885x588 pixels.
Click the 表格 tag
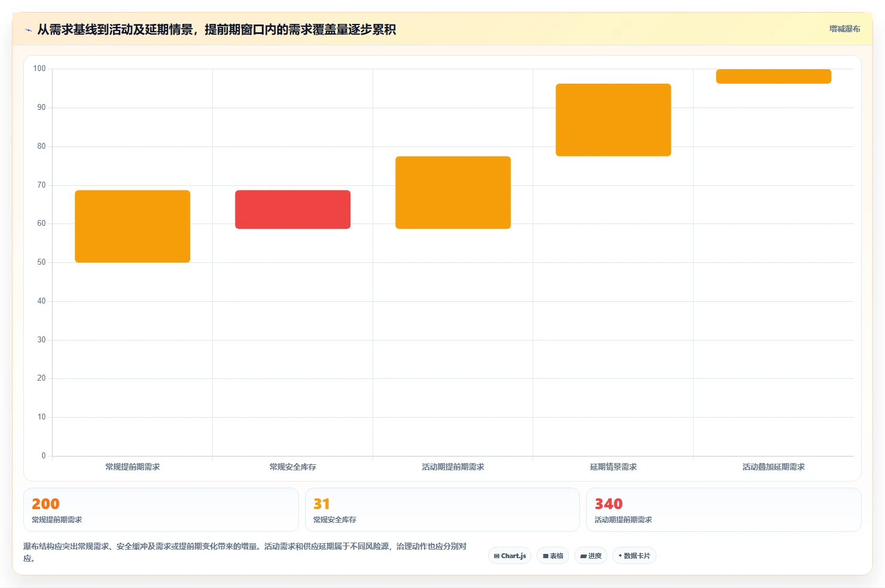click(553, 556)
